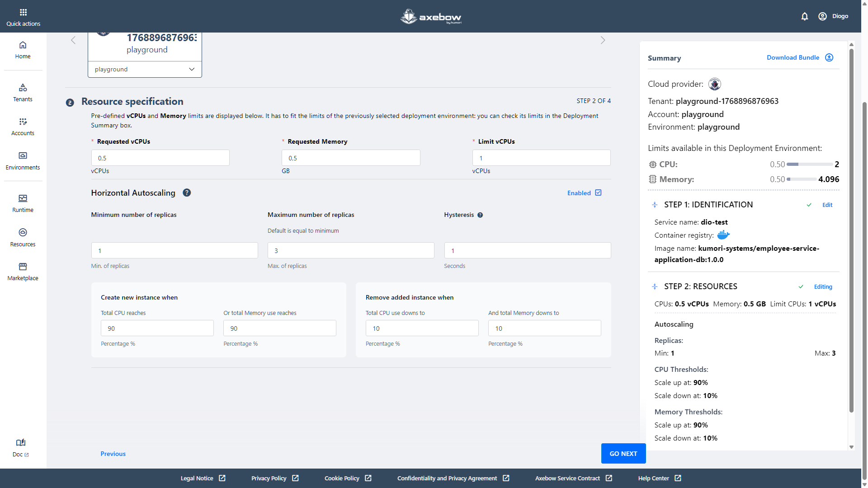Open Marketplace in sidebar
Viewport: 868px width, 488px height.
pyautogui.click(x=23, y=271)
